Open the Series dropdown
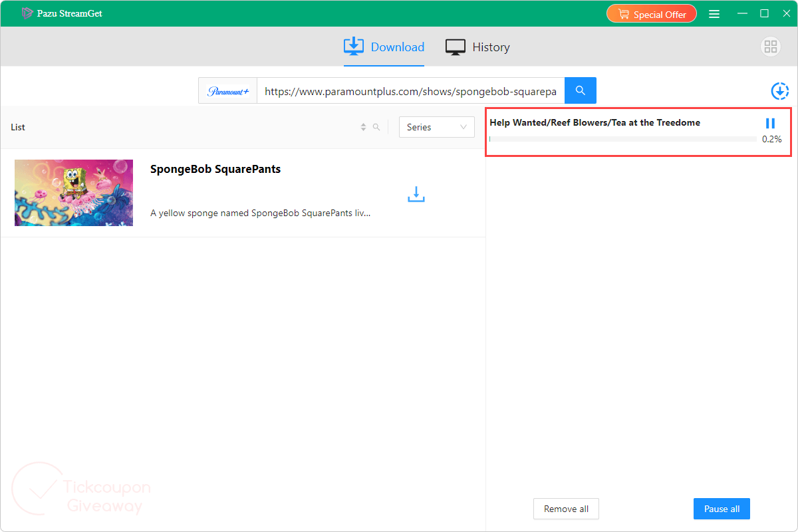This screenshot has width=798, height=532. (437, 127)
